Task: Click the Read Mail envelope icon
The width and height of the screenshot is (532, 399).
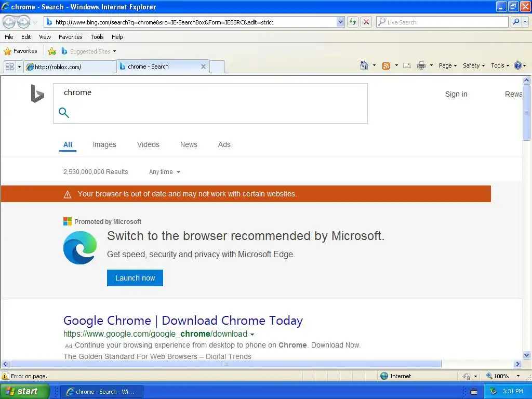Action: click(407, 65)
